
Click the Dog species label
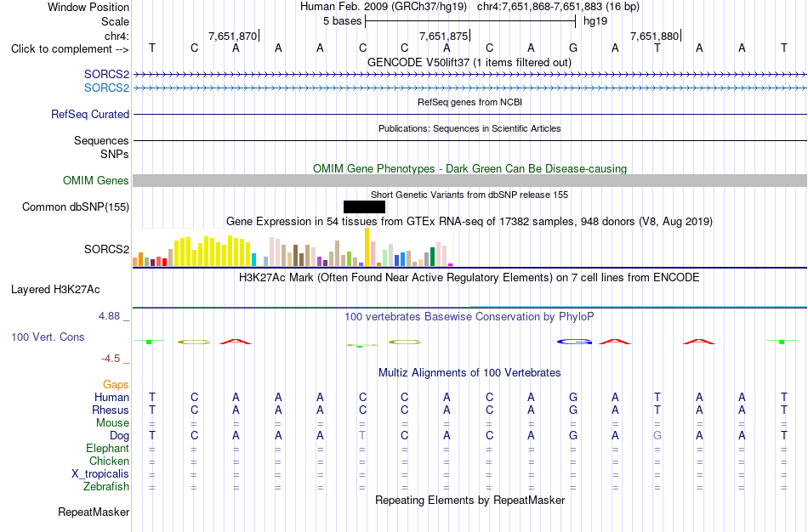(x=120, y=436)
